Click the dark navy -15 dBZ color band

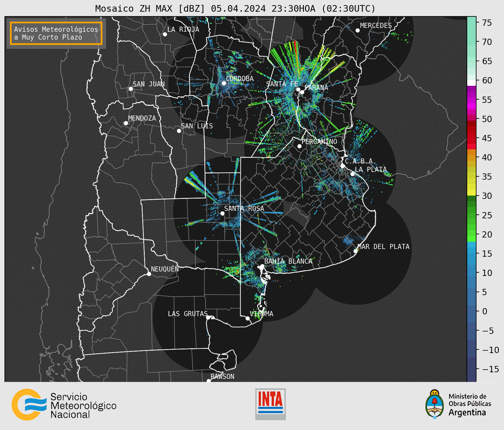[471, 369]
